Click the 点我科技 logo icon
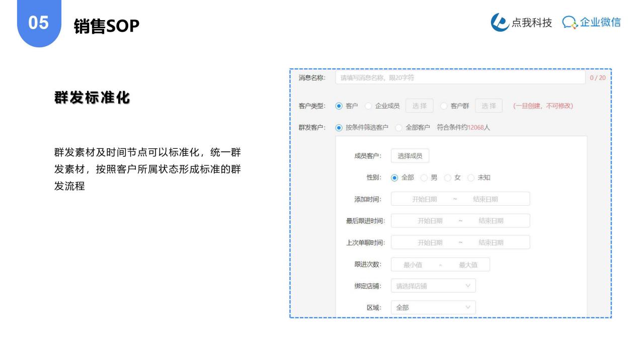644x362 pixels. [x=501, y=23]
